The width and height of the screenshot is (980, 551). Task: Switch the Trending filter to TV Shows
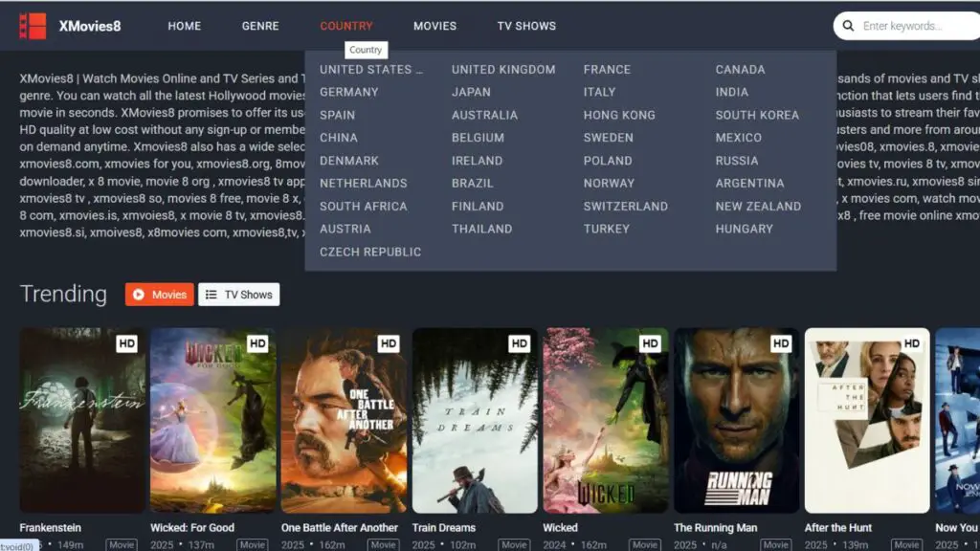click(238, 295)
